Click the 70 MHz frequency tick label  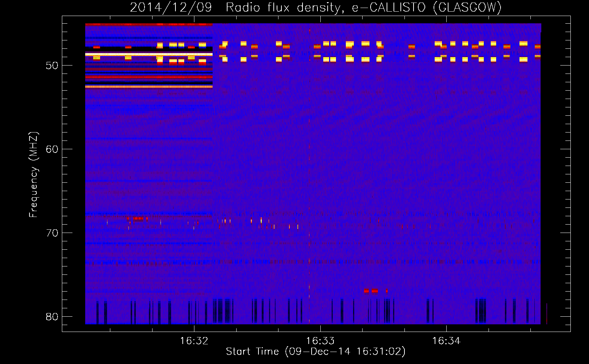click(52, 233)
